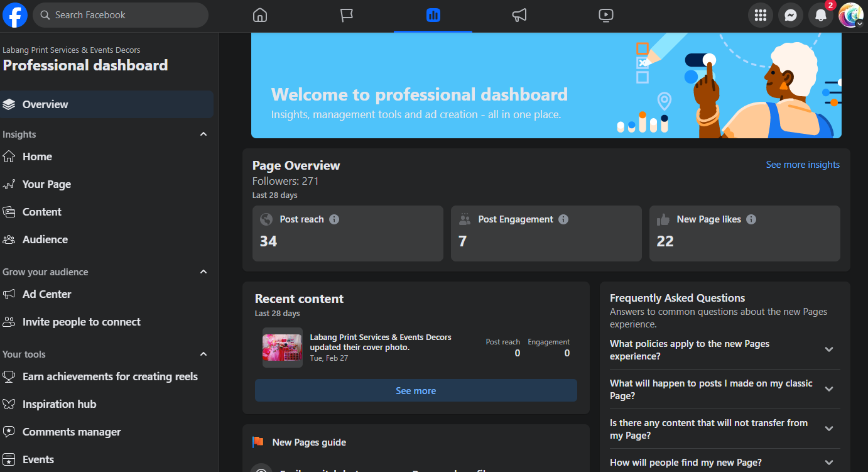
Task: Click the trophy icon for reels achievements
Action: [x=9, y=376]
